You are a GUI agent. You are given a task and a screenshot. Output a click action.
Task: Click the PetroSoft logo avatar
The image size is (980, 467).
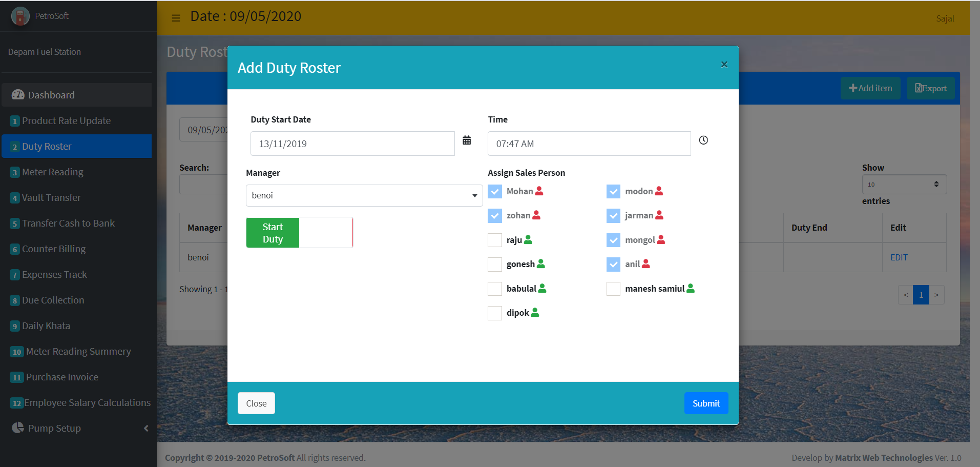tap(20, 16)
